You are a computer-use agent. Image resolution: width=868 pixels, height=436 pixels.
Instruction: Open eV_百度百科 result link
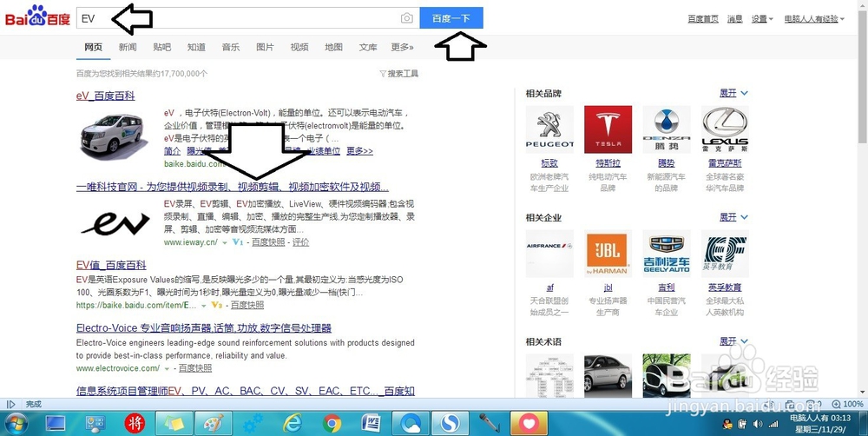point(105,96)
